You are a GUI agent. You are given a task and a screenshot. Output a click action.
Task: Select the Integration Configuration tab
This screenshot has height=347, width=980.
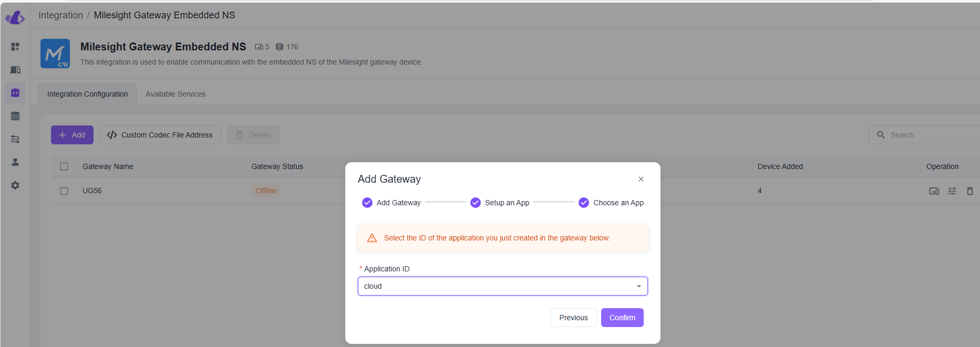87,94
